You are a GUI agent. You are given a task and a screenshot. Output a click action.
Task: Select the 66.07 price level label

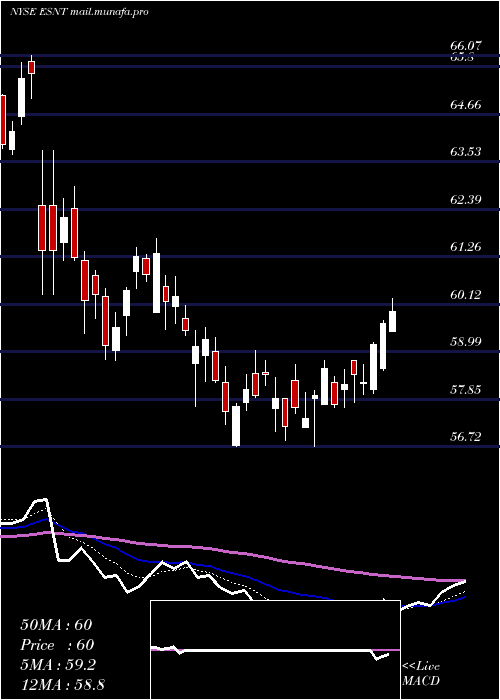pos(466,46)
